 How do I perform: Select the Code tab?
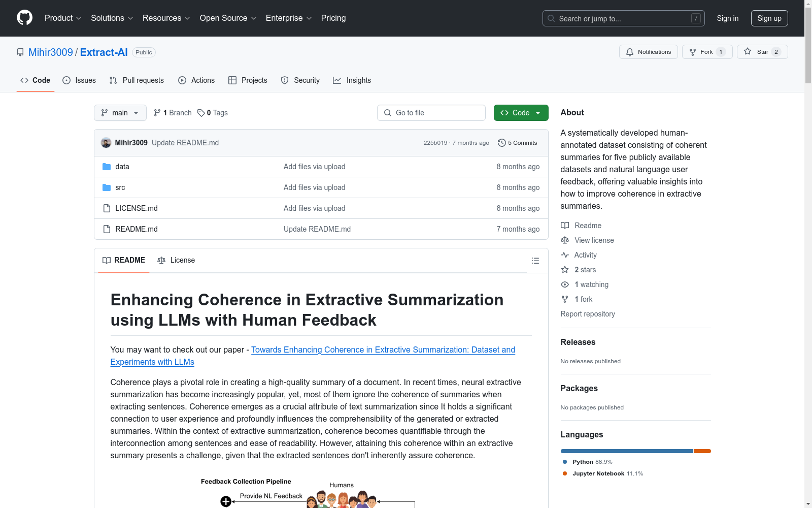36,80
